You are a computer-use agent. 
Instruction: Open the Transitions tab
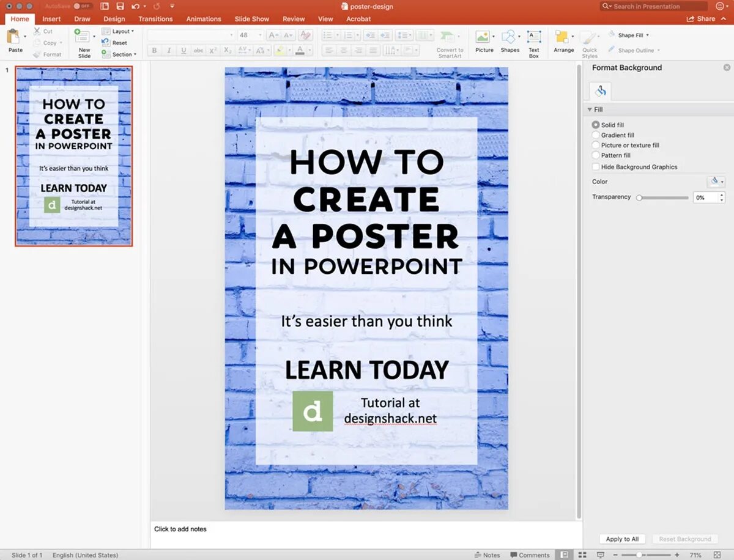[x=155, y=19]
